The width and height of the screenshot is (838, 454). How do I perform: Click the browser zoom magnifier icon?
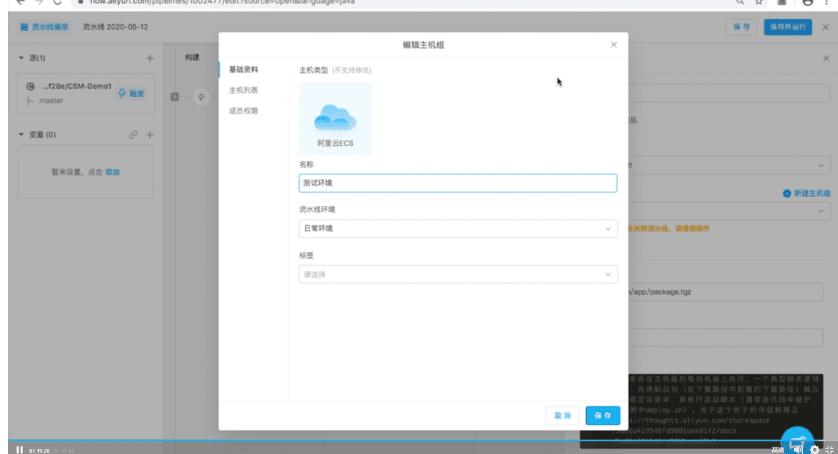740,2
